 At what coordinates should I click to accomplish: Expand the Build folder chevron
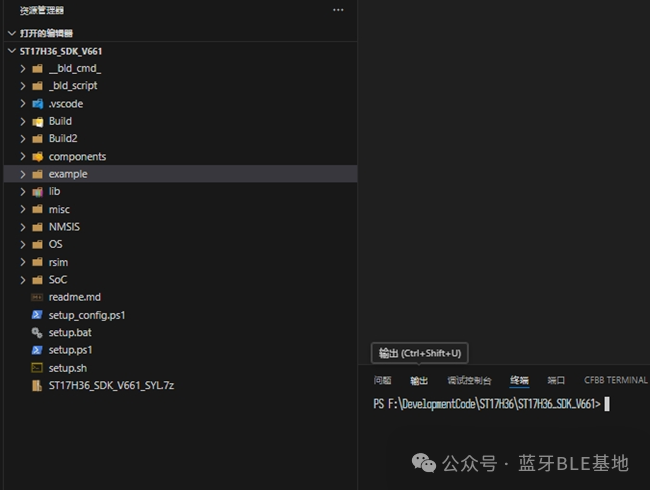(x=23, y=121)
